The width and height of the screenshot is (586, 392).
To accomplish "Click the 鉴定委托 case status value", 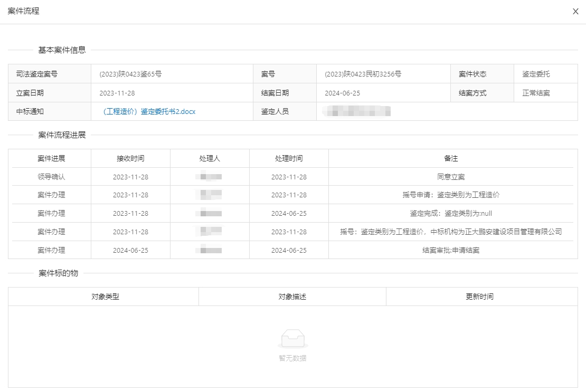I will (x=536, y=74).
